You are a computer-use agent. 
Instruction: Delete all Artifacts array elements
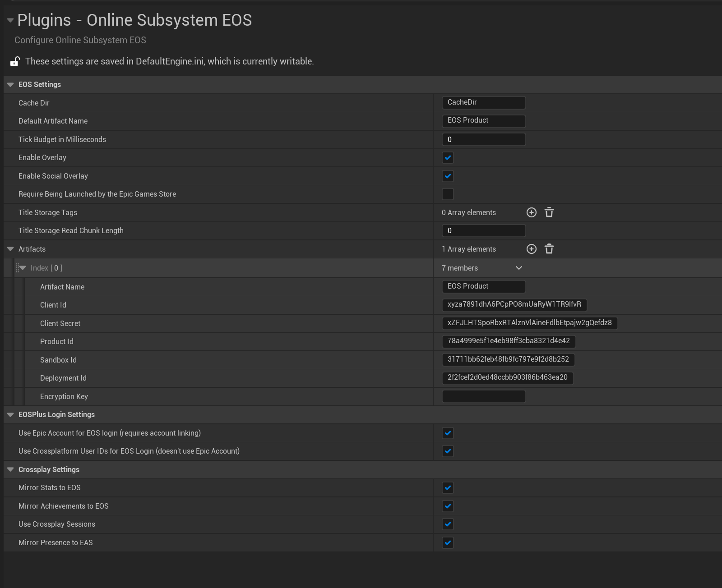pyautogui.click(x=549, y=249)
